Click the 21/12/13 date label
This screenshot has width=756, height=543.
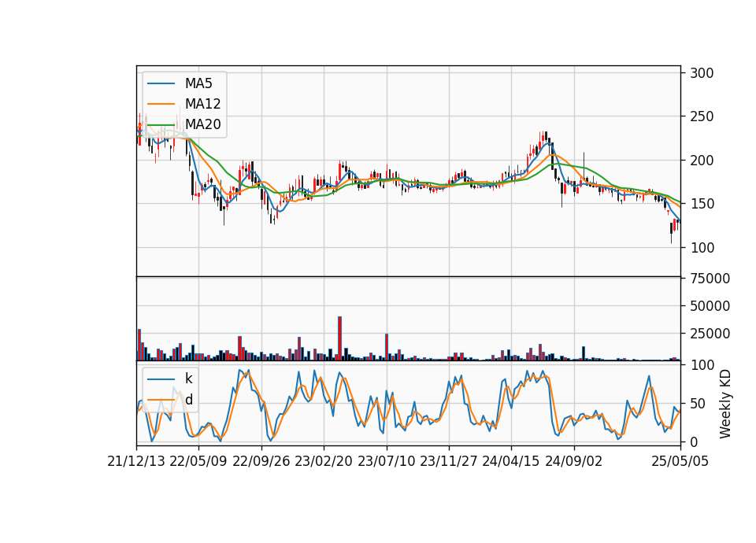136,461
